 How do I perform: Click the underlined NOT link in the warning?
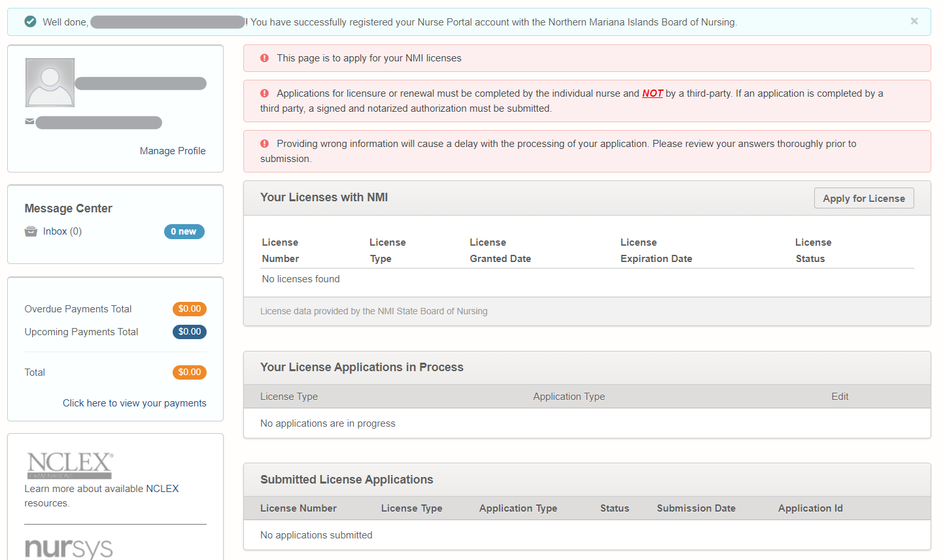652,93
